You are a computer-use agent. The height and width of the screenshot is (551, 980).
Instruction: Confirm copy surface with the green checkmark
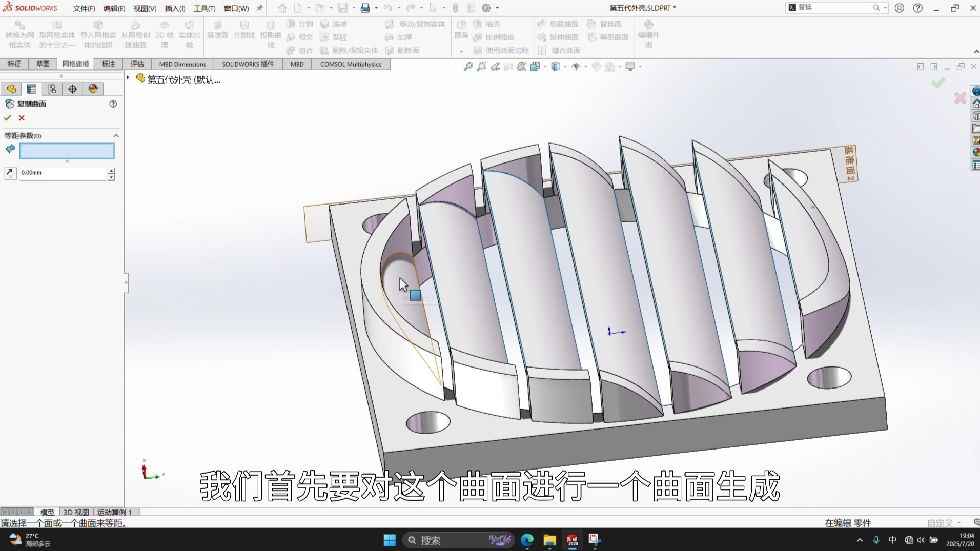(7, 117)
